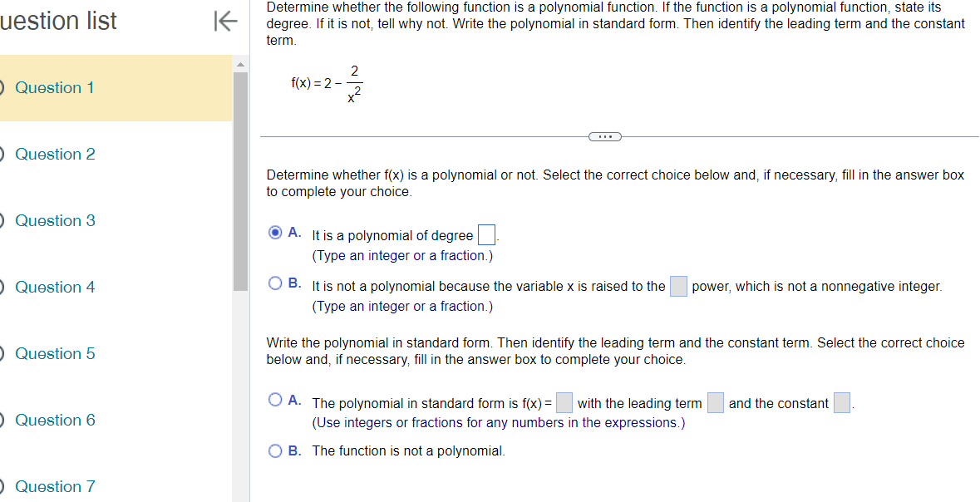Open the ellipsis divider options

click(605, 136)
